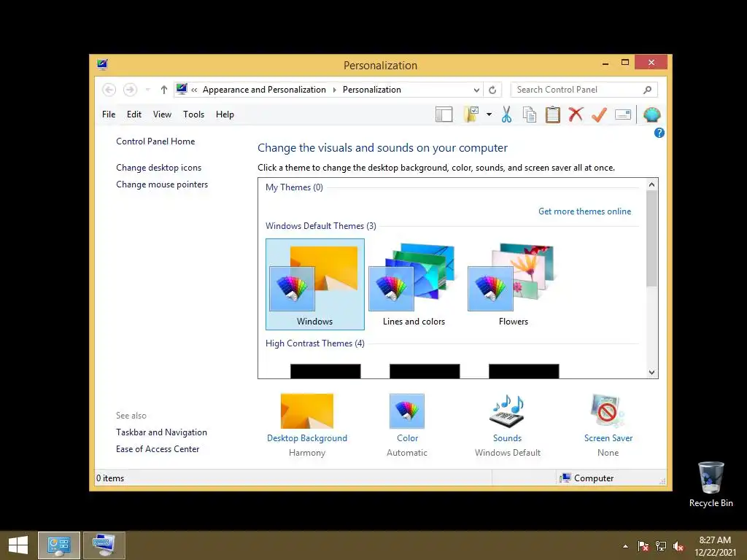Click the Properties toolbar icon

pyautogui.click(x=623, y=114)
